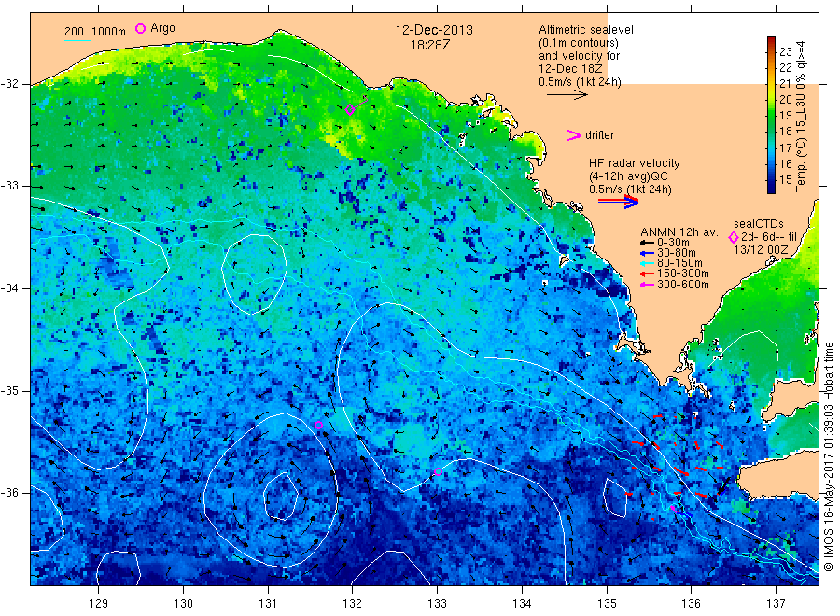Viewport: 840px width, 616px height.
Task: Click the -35 latitude axis label
Action: [10, 390]
